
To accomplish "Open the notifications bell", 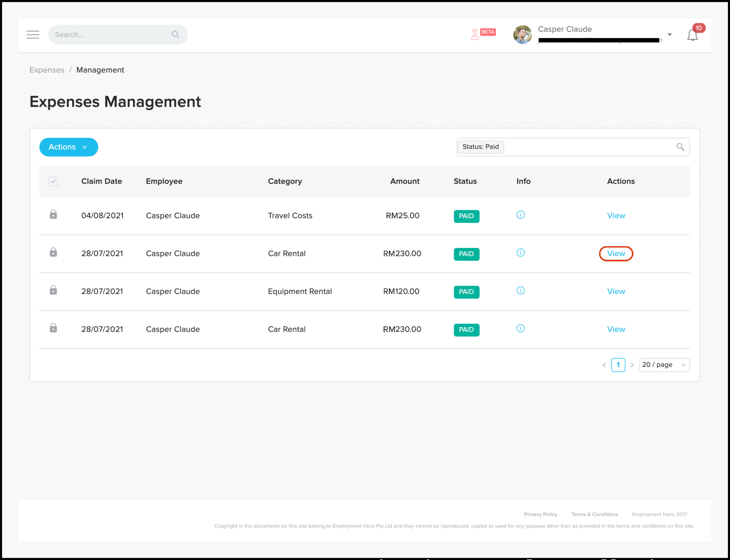I will [x=692, y=35].
